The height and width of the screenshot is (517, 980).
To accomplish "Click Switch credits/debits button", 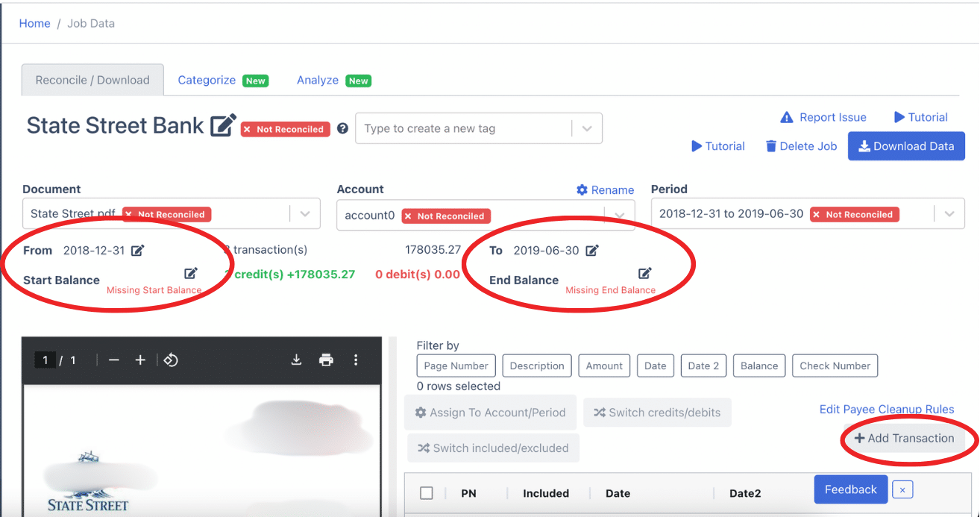I will tap(657, 413).
